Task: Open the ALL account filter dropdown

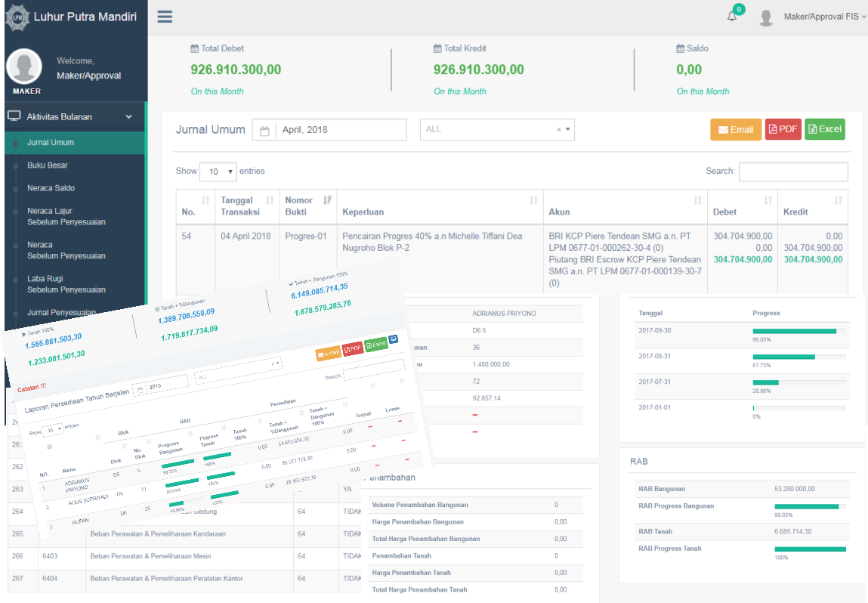Action: pos(497,130)
